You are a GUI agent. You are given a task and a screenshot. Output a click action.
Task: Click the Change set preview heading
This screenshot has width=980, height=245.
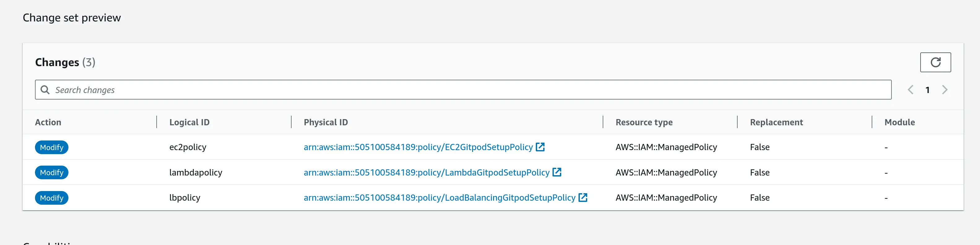(x=72, y=18)
